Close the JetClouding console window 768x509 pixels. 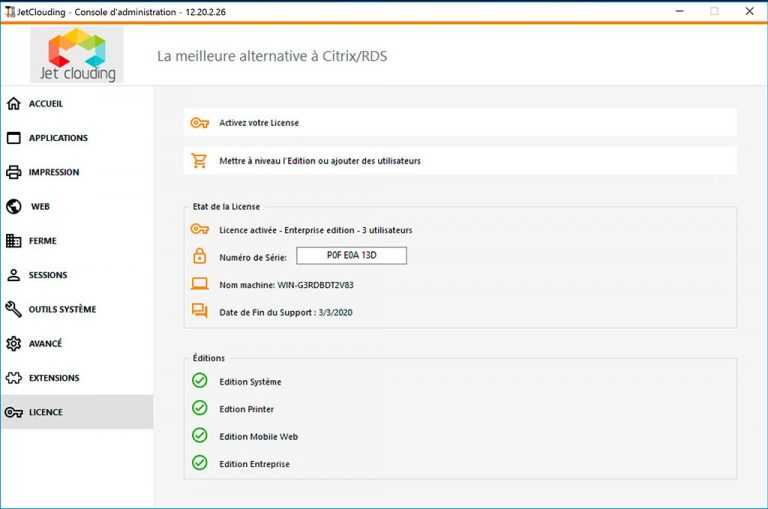click(749, 11)
